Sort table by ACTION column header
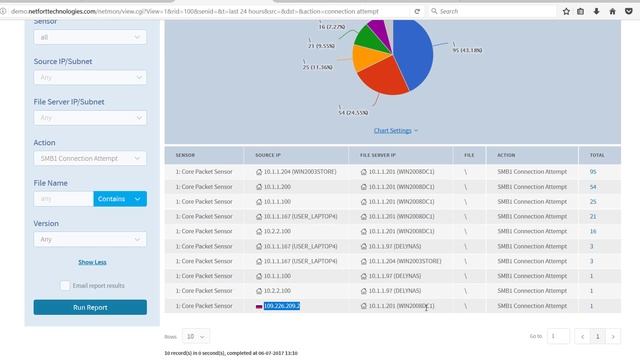 (506, 155)
